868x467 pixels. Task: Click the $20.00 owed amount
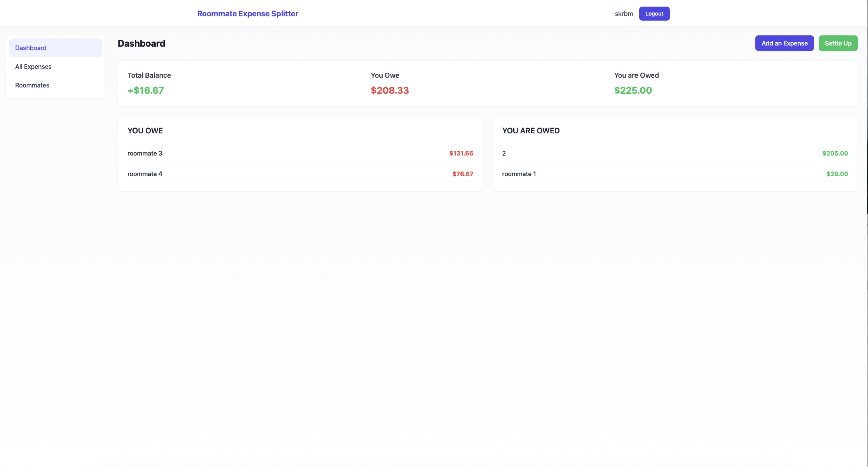tap(837, 174)
